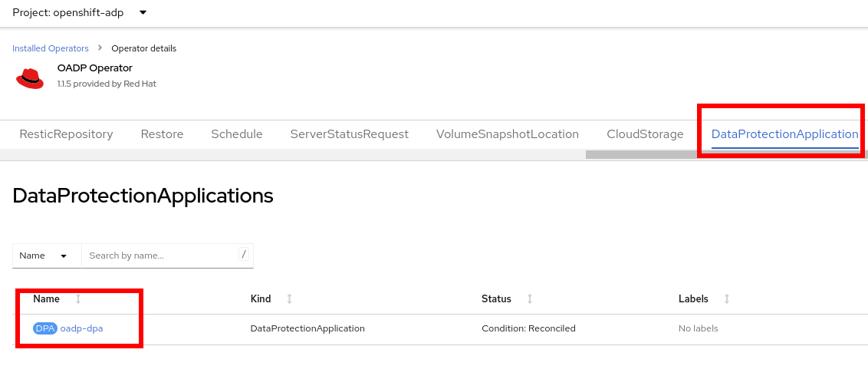
Task: Open the Project openshift-adp dropdown
Action: pos(79,13)
